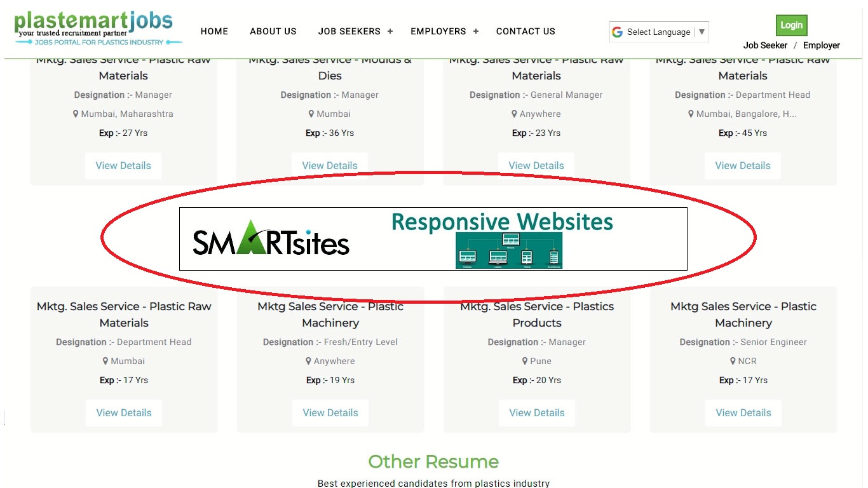
Task: View Details of the 36 Yrs Manager resume
Action: tap(330, 166)
